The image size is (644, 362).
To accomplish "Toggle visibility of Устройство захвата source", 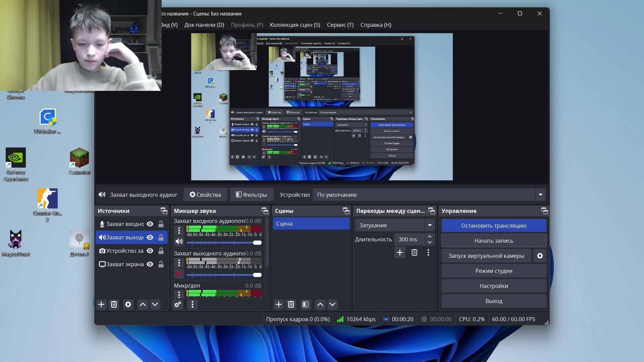I will [x=150, y=251].
